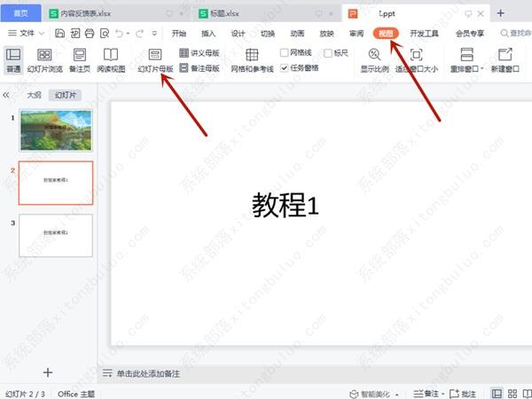This screenshot has width=532, height=399.
Task: Switch to 大纲 outline panel tab
Action: 34,96
